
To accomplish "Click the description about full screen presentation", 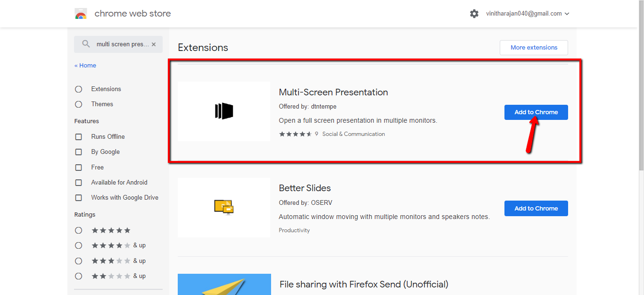I will (358, 121).
